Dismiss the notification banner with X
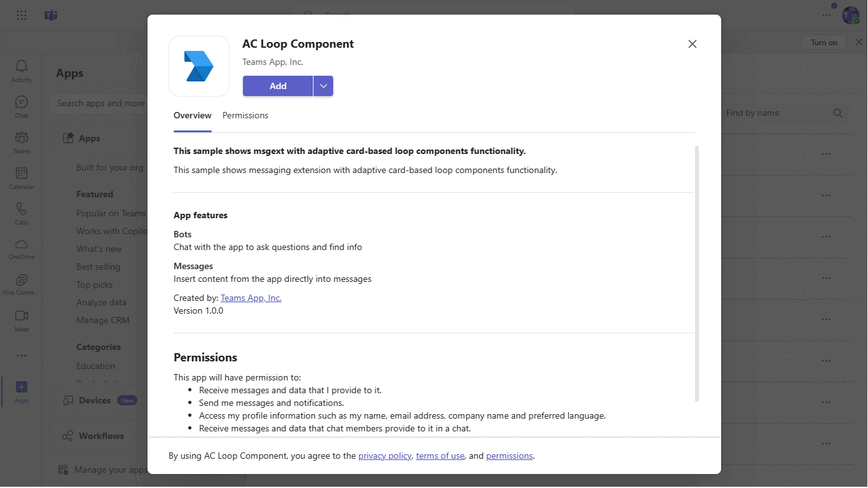The height and width of the screenshot is (488, 868). [x=858, y=42]
